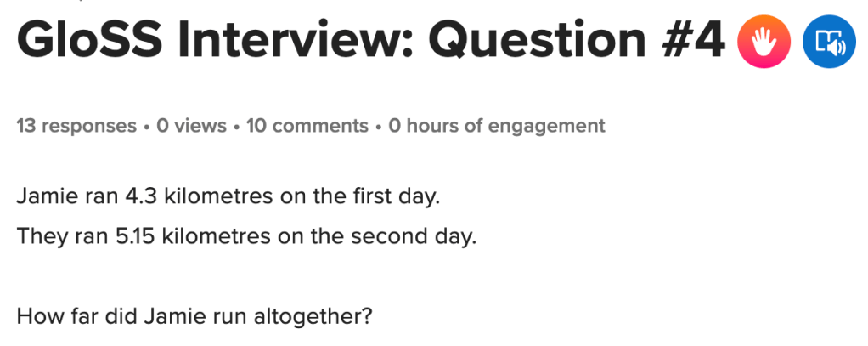Click the 0 hours of engagement stat

(497, 127)
